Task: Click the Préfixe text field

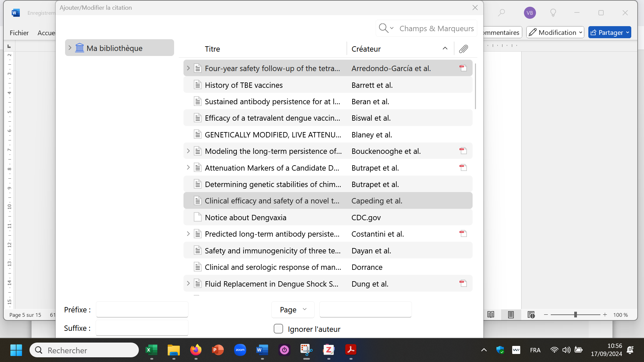Action: (x=142, y=309)
